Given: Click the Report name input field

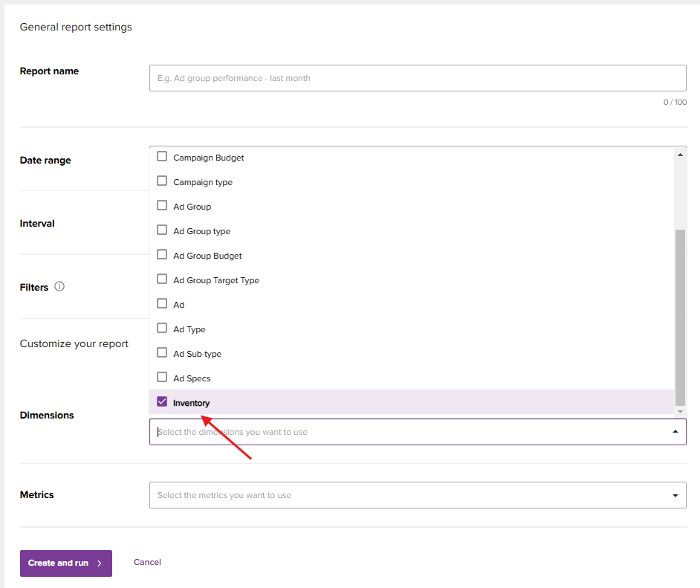Looking at the screenshot, I should click(418, 78).
